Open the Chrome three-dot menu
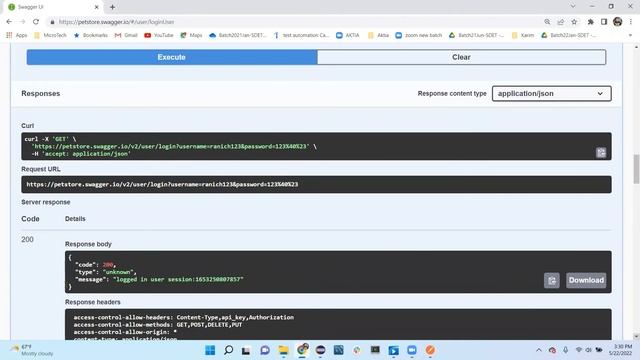 [631, 22]
